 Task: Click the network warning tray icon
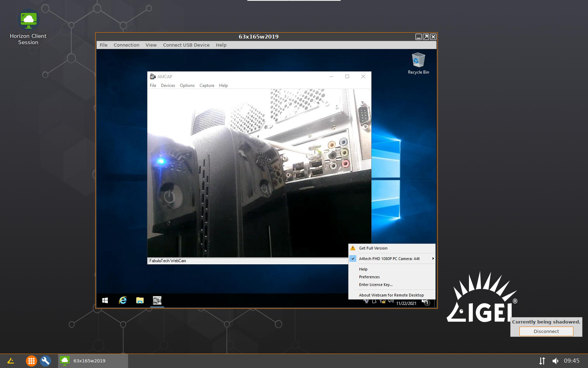click(383, 301)
